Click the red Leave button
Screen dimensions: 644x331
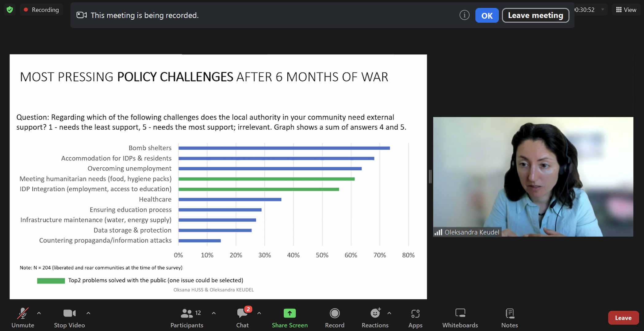click(x=623, y=318)
